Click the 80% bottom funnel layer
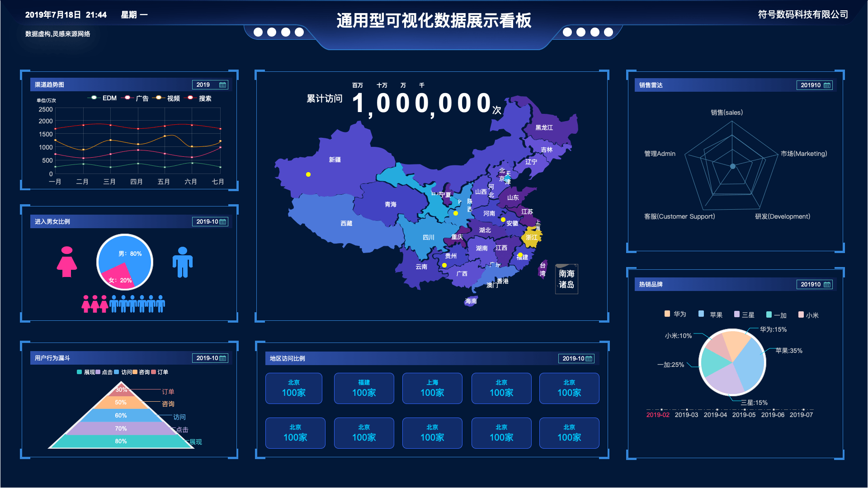The width and height of the screenshot is (868, 488). (121, 441)
